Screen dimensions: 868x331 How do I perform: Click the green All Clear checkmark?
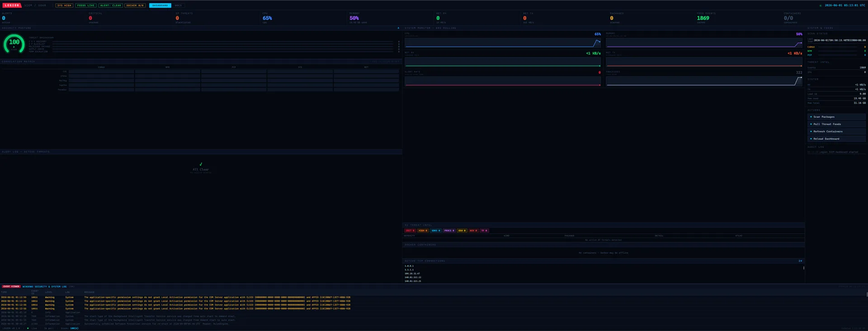[201, 164]
